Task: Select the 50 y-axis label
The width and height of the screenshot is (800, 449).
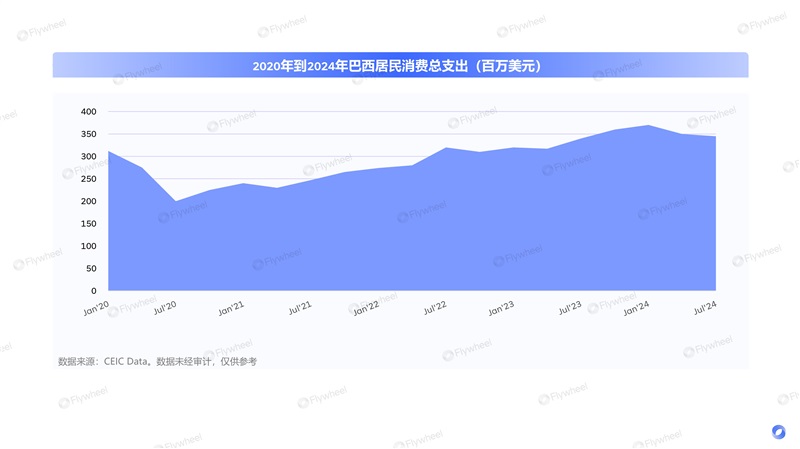Action: pyautogui.click(x=90, y=269)
